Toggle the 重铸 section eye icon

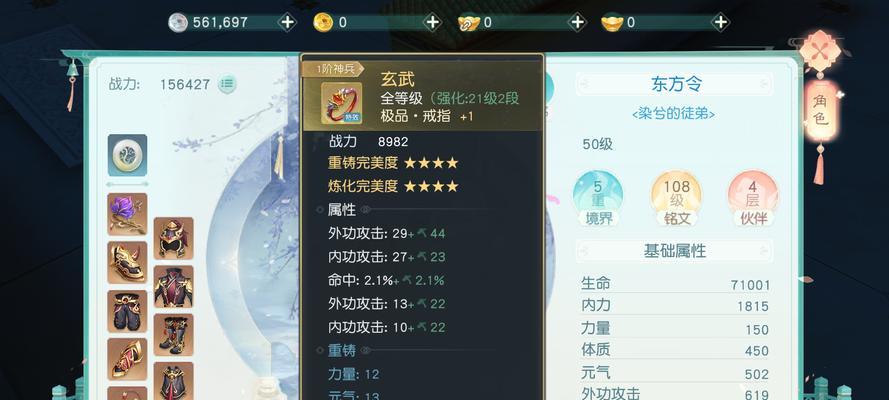pos(366,351)
